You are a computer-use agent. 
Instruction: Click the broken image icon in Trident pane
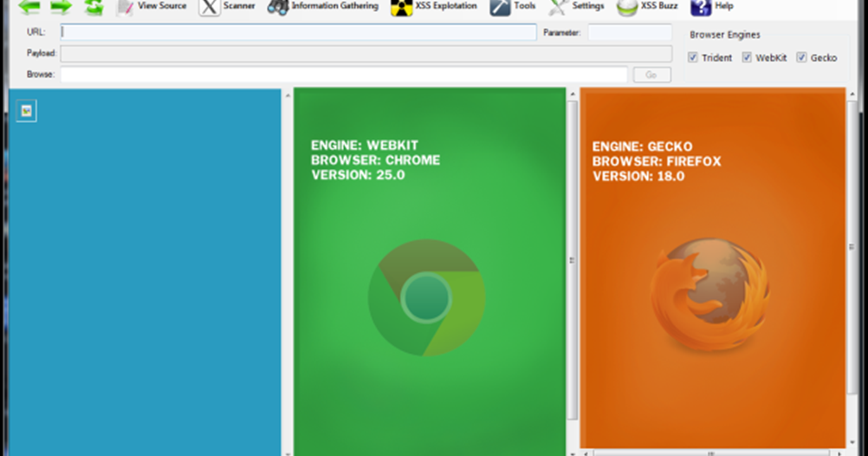26,111
